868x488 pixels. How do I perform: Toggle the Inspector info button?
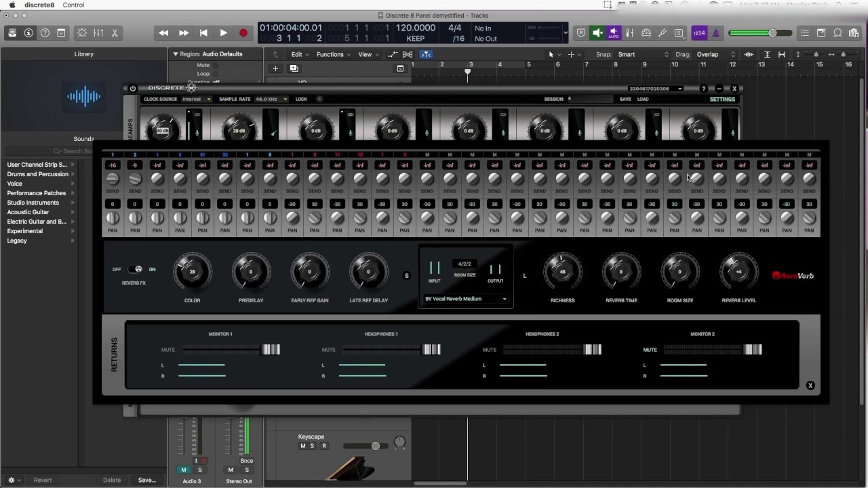[28, 33]
